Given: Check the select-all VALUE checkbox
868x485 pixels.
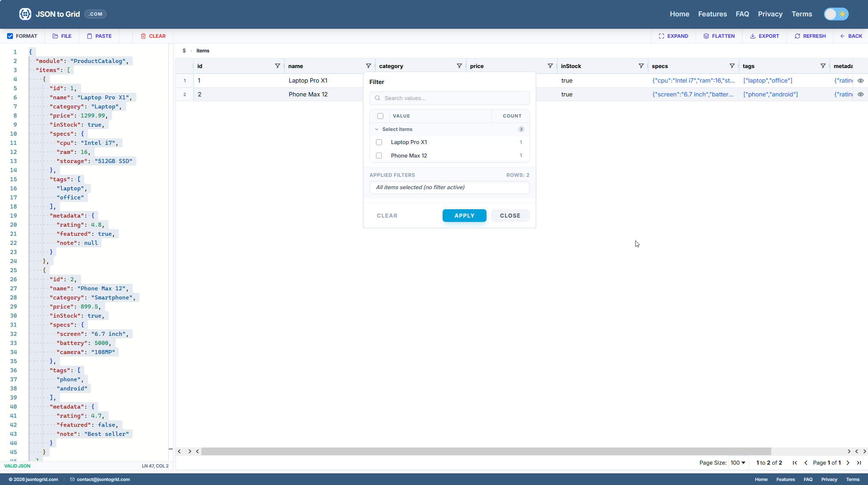Looking at the screenshot, I should click(380, 116).
